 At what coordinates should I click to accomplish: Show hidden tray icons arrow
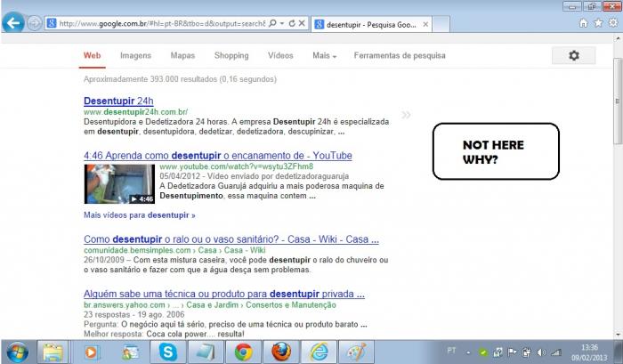[x=468, y=352]
